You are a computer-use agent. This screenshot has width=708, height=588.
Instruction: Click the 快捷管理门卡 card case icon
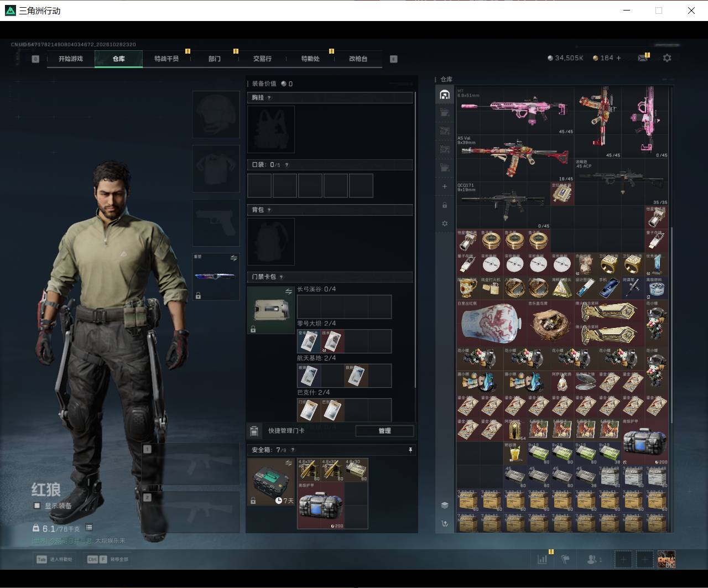point(254,431)
